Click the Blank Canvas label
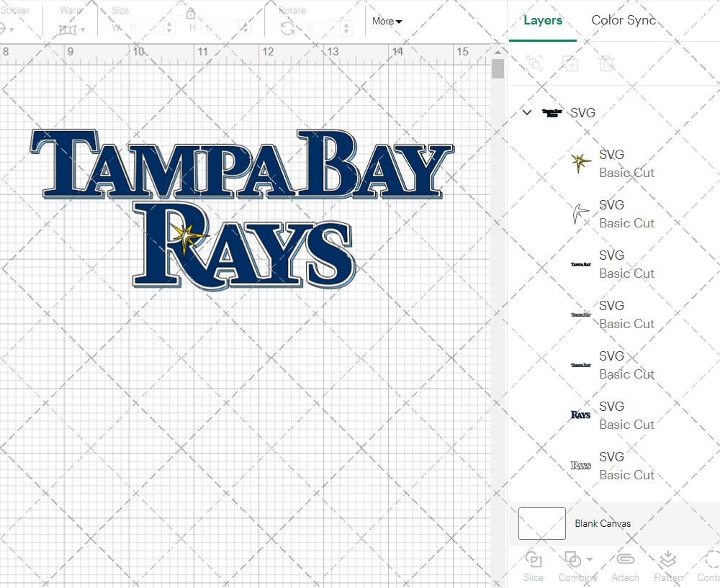 click(603, 523)
